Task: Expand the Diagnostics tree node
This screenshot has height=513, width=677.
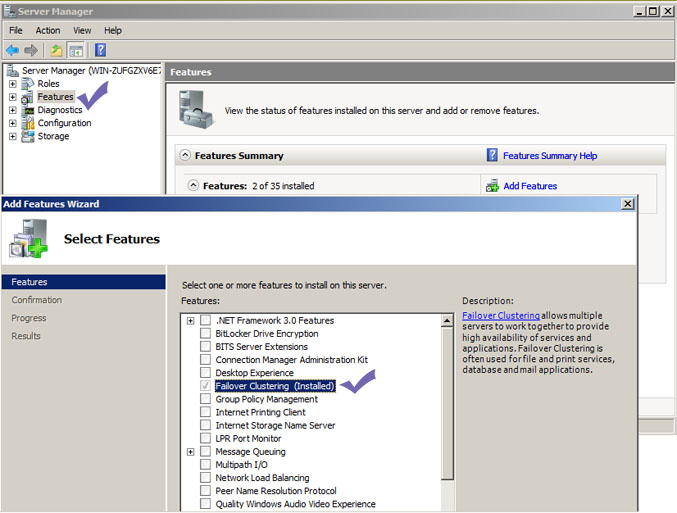Action: click(13, 110)
